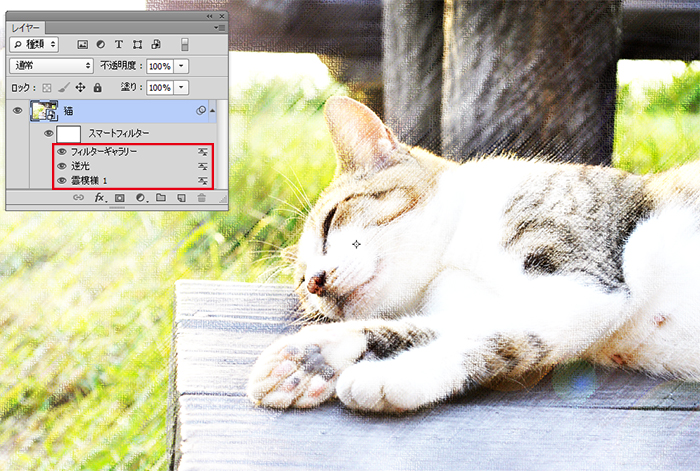This screenshot has width=700, height=471.
Task: Toggle visibility of フィルターギャラリー filter
Action: pyautogui.click(x=62, y=152)
